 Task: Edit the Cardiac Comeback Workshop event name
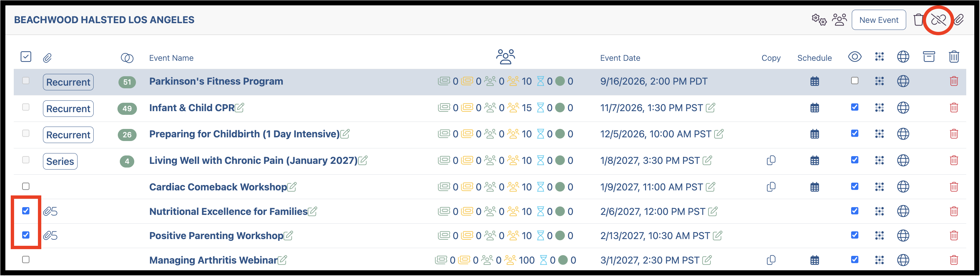(292, 187)
